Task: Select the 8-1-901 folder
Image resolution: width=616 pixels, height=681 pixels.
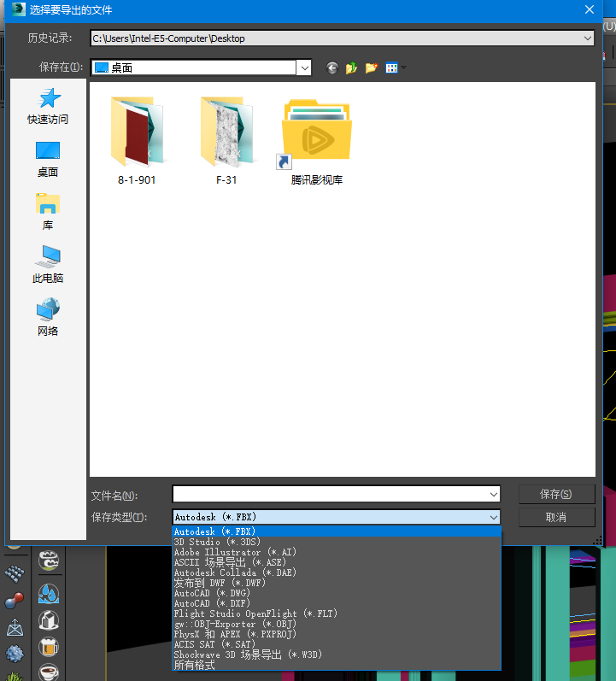Action: (137, 141)
